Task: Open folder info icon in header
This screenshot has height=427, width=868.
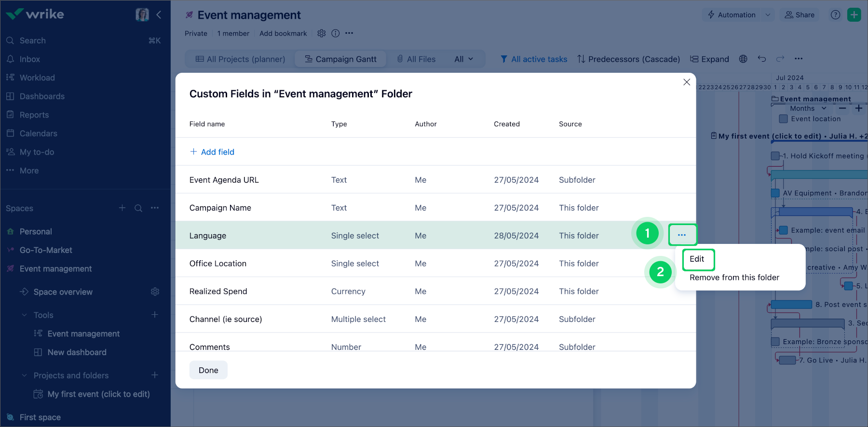Action: [x=336, y=33]
